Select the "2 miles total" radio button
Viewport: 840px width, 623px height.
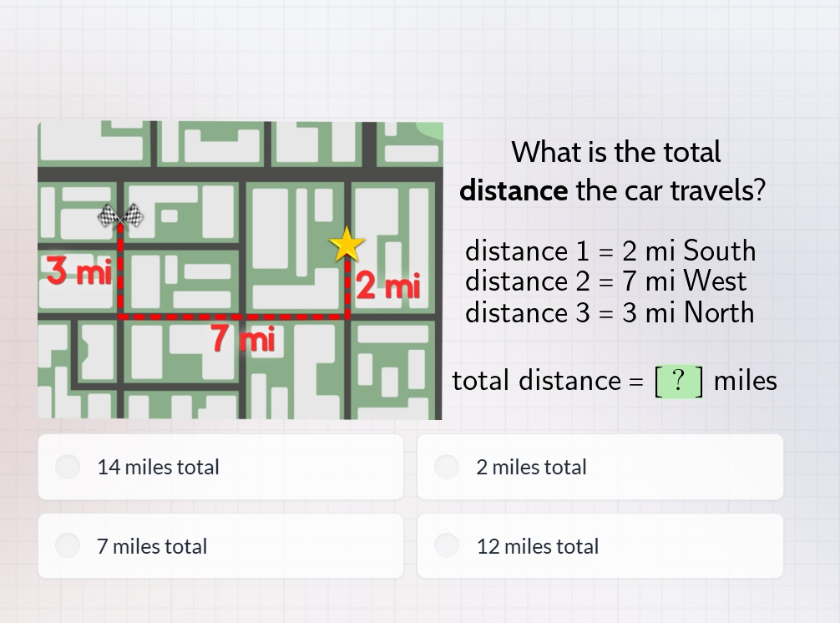pos(447,467)
